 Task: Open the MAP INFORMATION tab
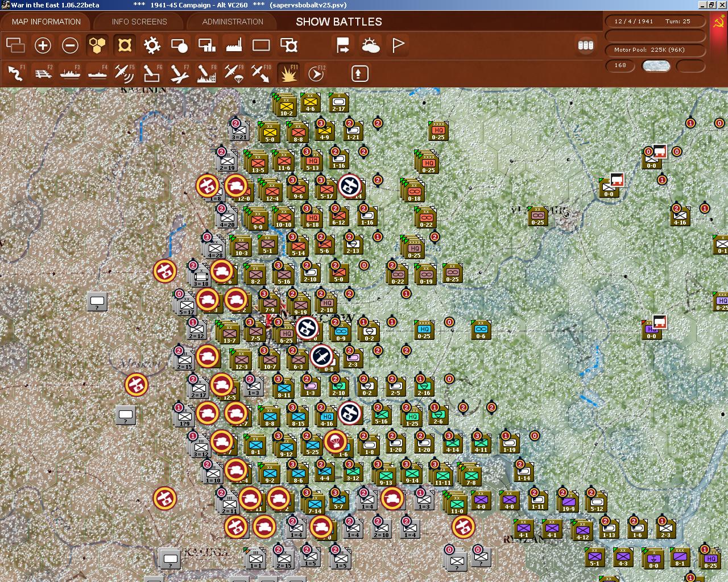click(46, 22)
